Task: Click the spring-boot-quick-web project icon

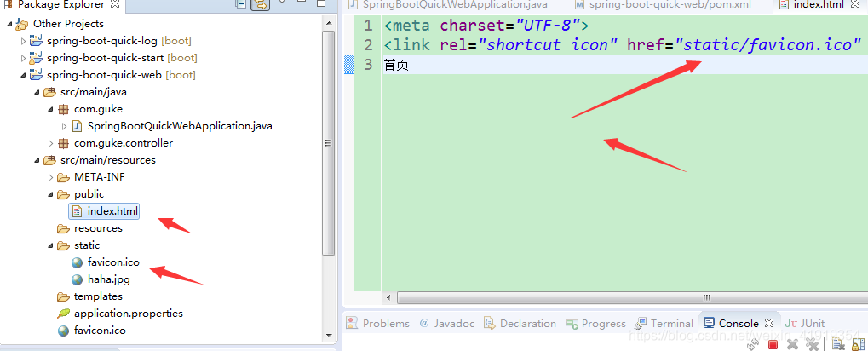Action: (36, 75)
